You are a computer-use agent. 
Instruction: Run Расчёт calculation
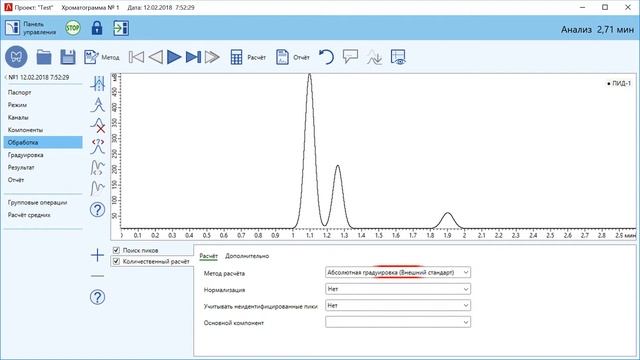248,57
